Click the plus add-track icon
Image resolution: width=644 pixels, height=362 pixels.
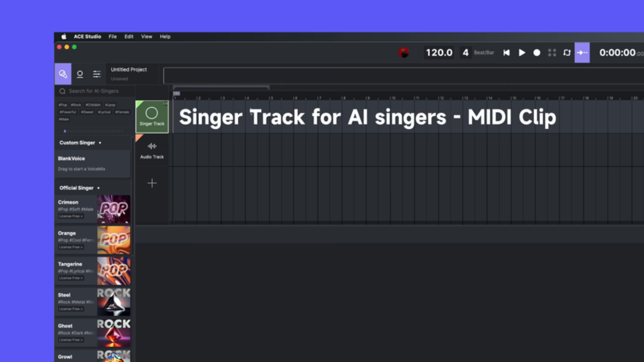(x=152, y=183)
